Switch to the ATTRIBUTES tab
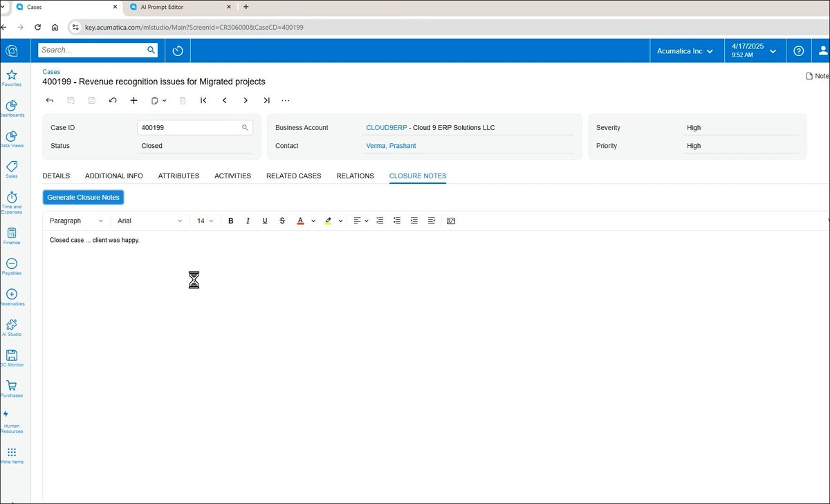This screenshot has width=830, height=504. click(178, 176)
